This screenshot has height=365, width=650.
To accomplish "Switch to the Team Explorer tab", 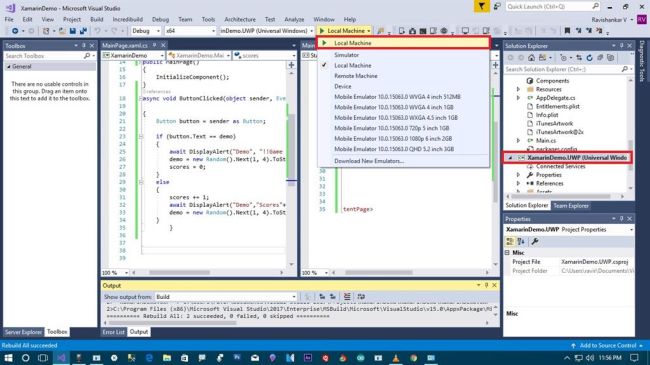I will point(571,206).
